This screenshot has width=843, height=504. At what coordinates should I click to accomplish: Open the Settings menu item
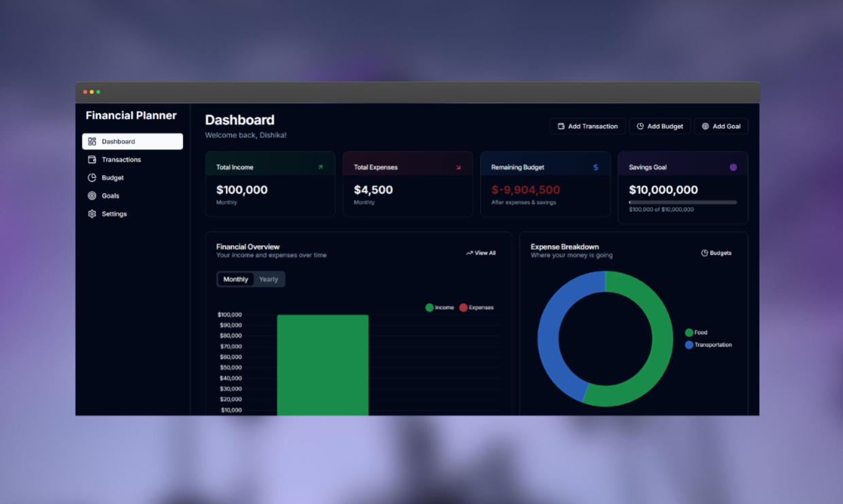tap(114, 214)
